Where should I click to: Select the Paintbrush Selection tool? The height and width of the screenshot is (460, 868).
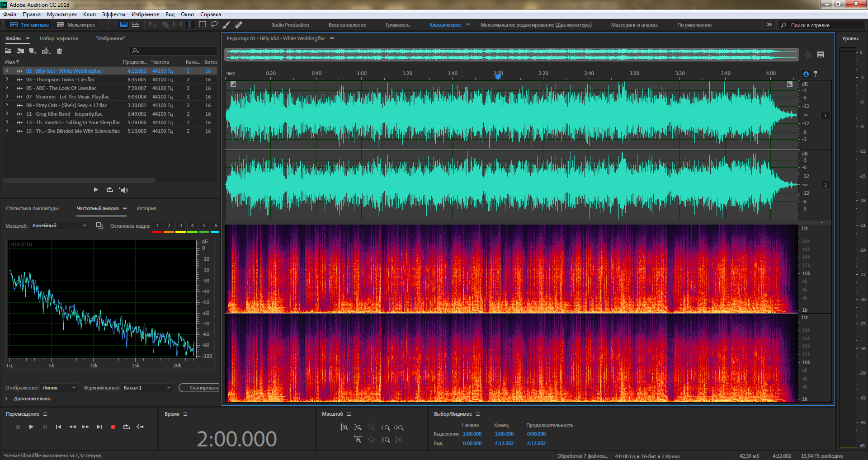click(226, 25)
